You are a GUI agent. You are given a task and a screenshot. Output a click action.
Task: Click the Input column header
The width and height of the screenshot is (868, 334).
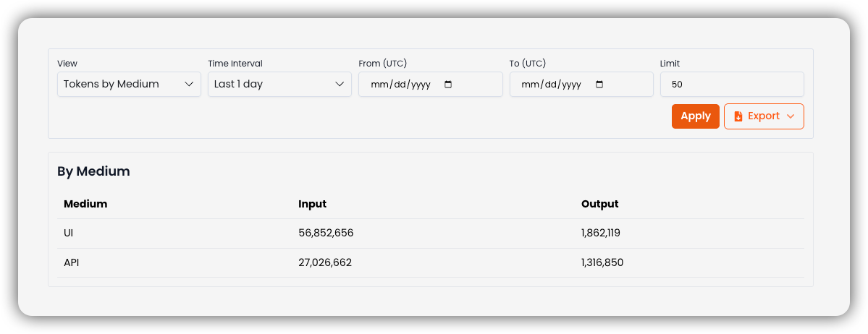coord(312,204)
